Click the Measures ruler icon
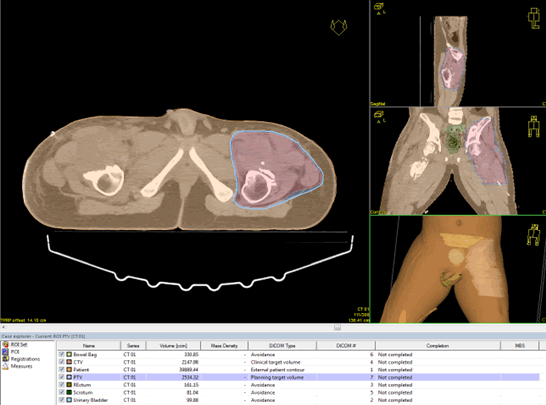 [6, 366]
